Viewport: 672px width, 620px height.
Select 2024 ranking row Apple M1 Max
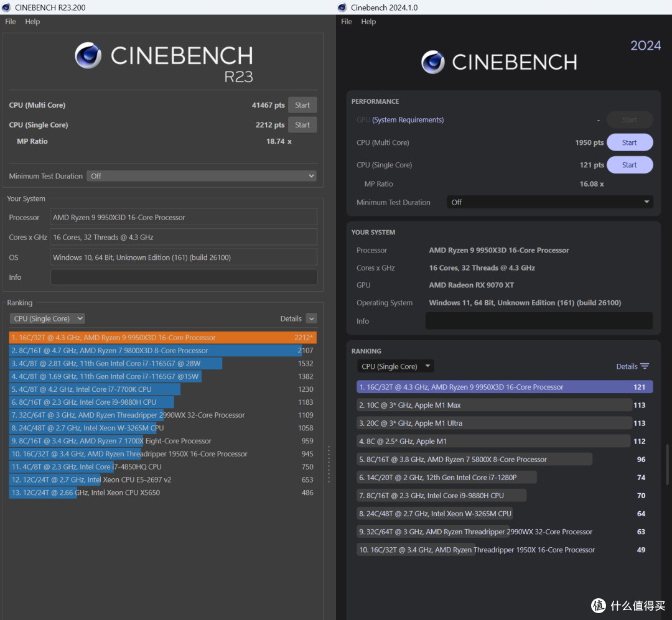pyautogui.click(x=505, y=405)
